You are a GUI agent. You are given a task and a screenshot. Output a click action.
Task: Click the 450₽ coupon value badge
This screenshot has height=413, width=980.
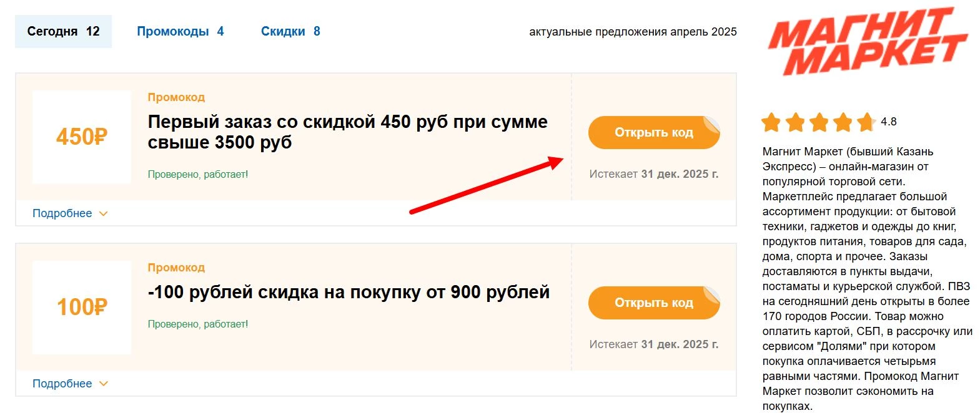click(x=82, y=137)
